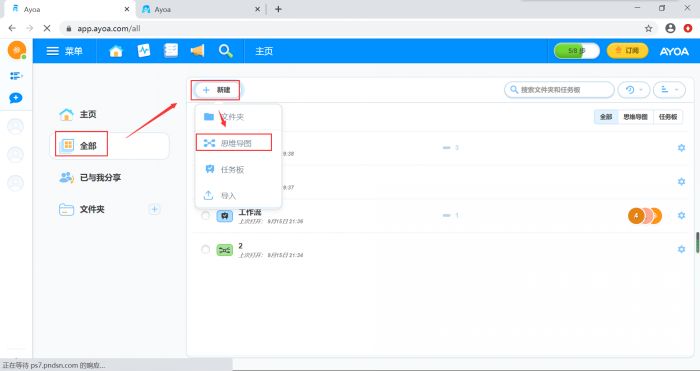Open the magnifier search icon in toolbar

click(x=225, y=51)
